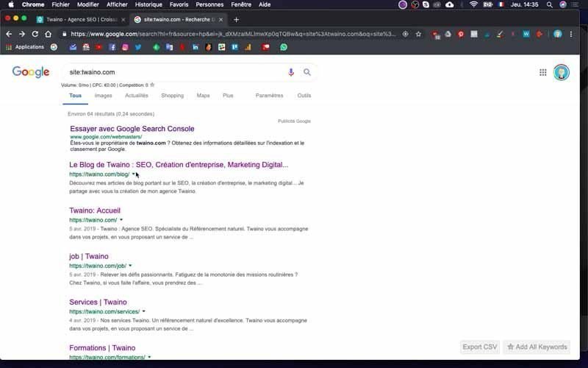Switch to the Actualités tab

(x=137, y=96)
